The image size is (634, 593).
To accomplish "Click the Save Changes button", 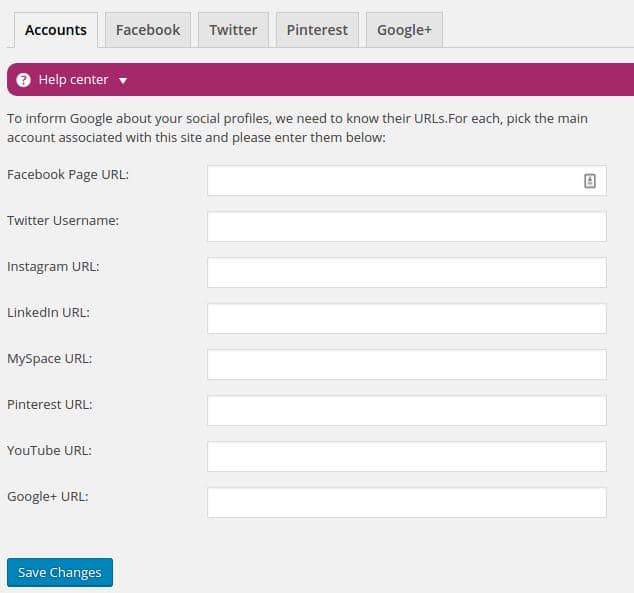I will [x=60, y=572].
